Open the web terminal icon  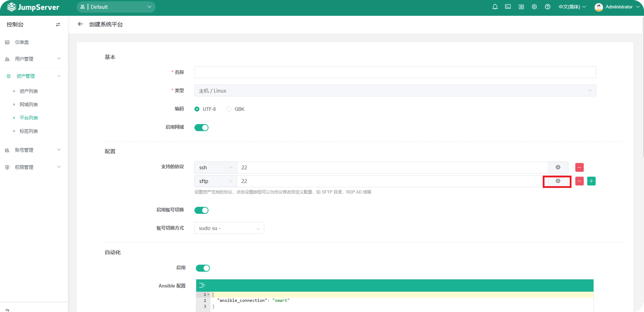(508, 7)
